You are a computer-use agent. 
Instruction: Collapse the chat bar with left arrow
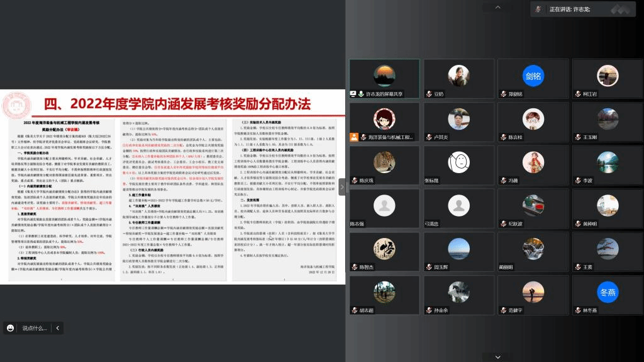click(57, 328)
